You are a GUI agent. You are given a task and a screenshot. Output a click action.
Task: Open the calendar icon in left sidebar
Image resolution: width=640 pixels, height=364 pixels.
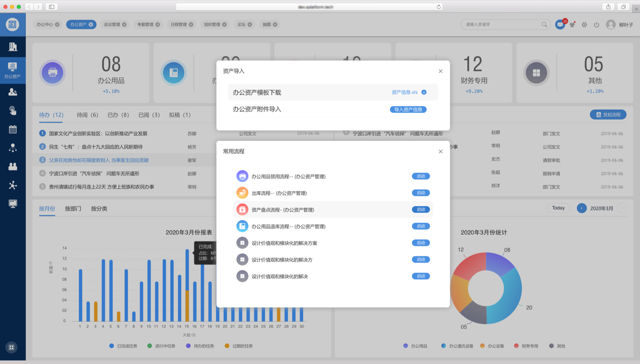tap(13, 129)
